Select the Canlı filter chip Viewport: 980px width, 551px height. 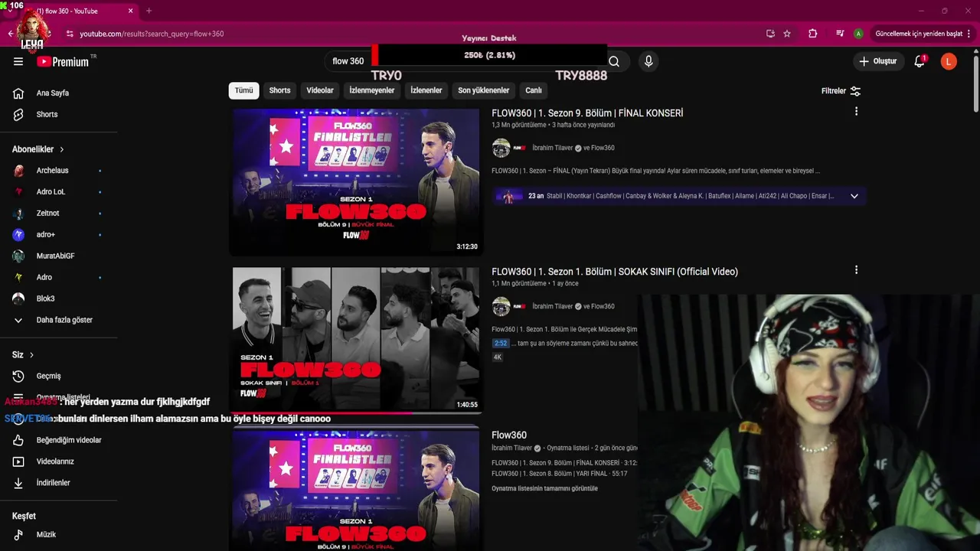(x=534, y=90)
